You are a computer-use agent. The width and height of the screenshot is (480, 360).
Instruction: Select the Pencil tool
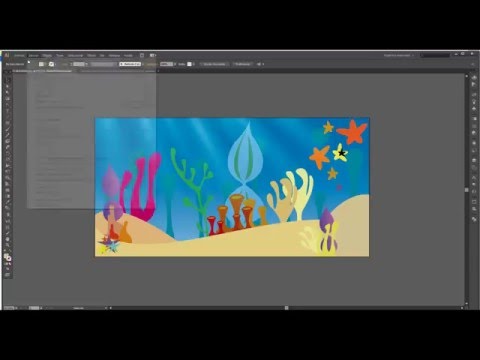click(8, 135)
